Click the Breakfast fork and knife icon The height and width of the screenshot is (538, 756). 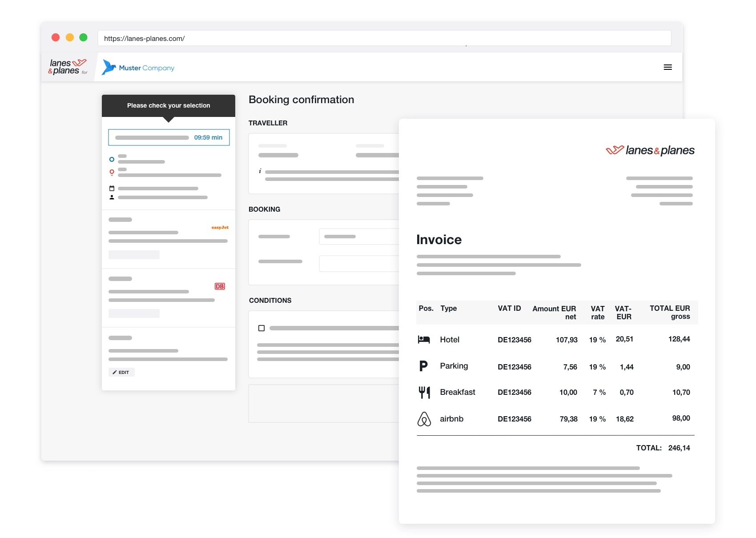tap(424, 392)
